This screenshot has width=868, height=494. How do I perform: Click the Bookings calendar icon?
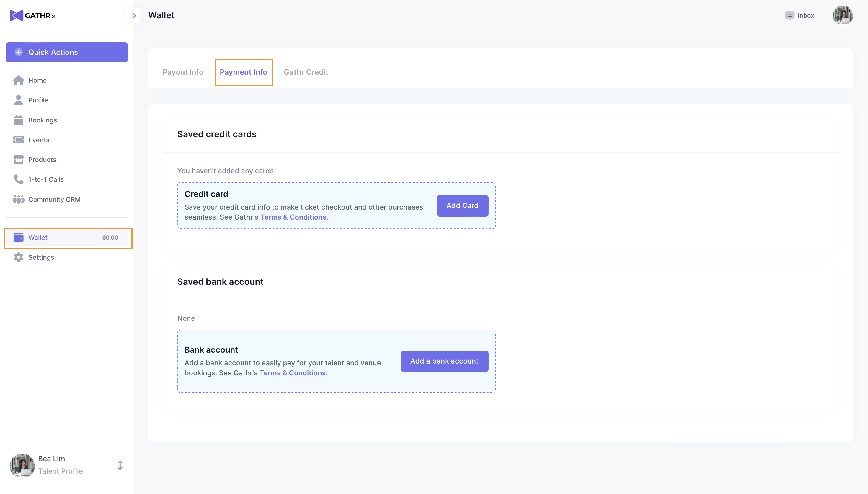pyautogui.click(x=18, y=120)
